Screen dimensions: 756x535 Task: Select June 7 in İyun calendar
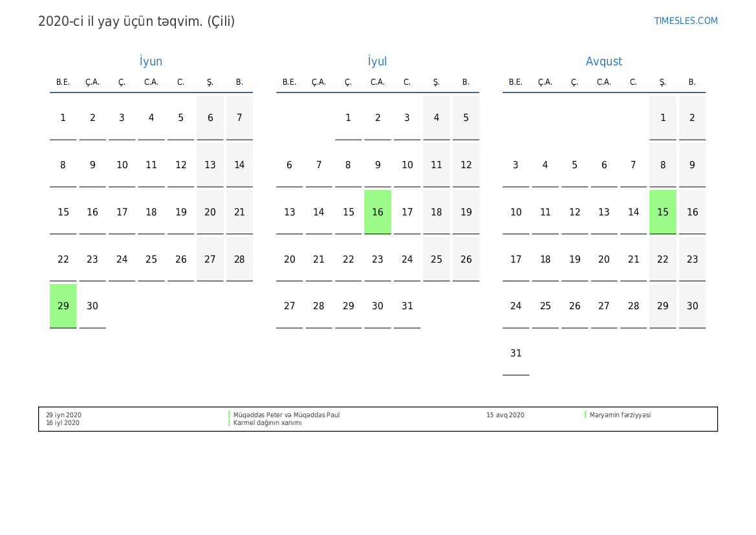click(x=240, y=118)
